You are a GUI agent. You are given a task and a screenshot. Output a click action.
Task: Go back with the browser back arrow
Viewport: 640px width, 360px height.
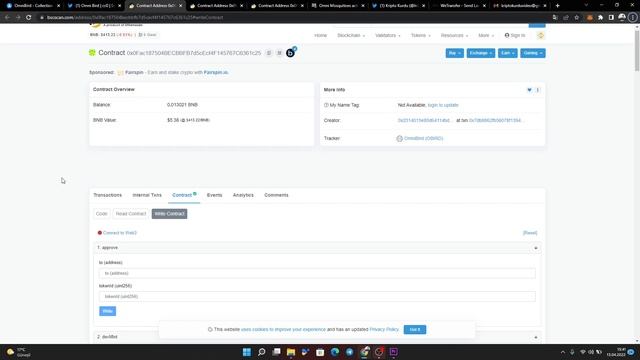click(7, 18)
